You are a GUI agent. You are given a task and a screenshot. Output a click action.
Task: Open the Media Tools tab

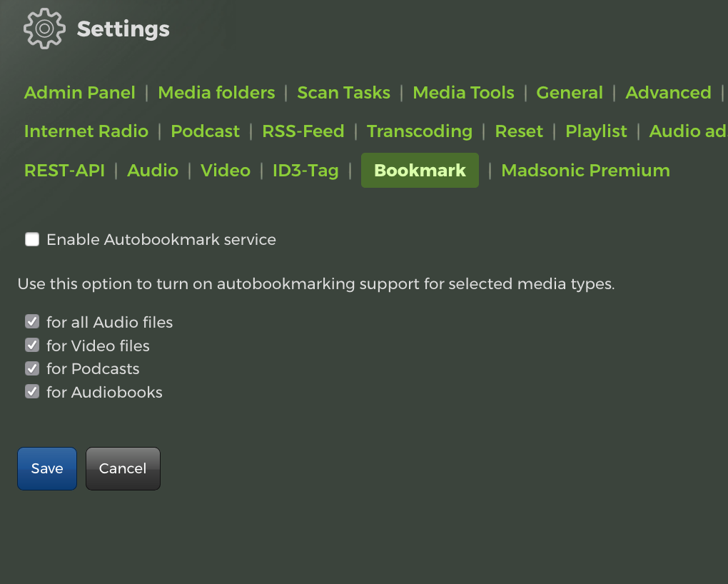coord(463,93)
